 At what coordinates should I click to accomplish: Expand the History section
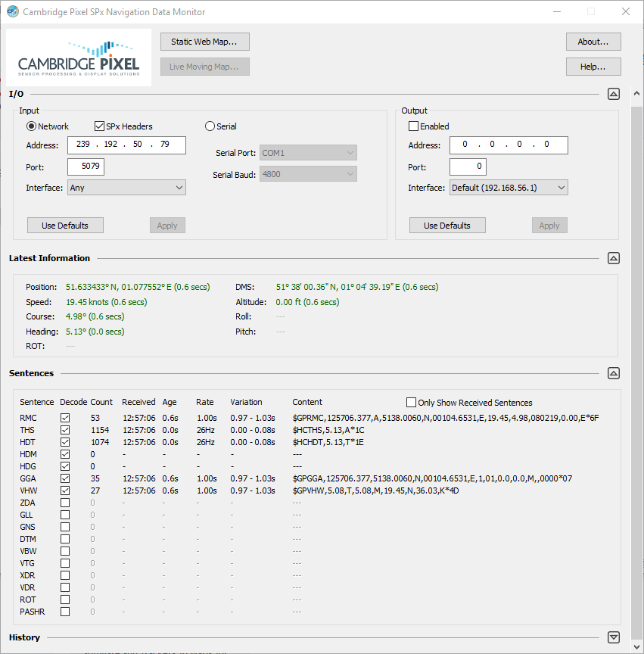tap(614, 637)
